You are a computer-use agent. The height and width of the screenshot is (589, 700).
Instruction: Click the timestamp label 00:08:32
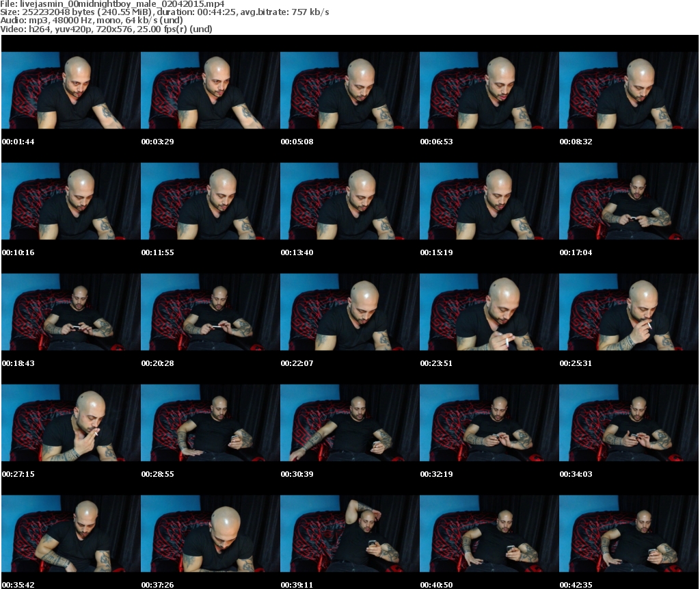pos(576,142)
